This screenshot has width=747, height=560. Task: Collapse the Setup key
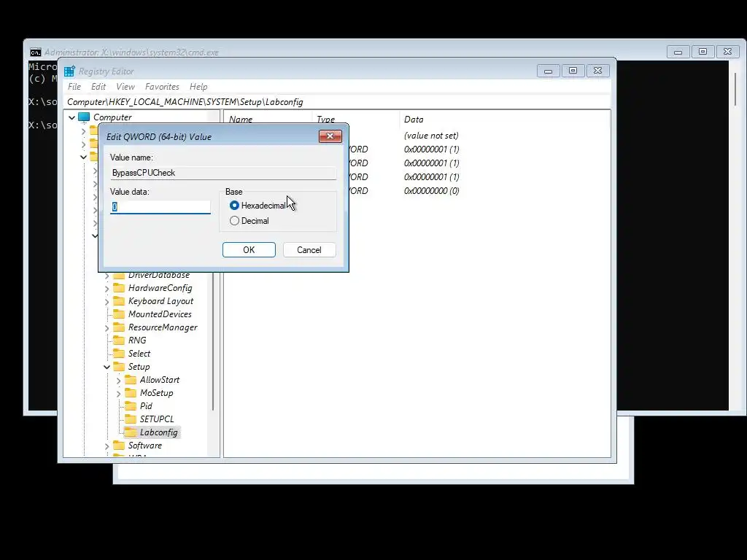click(x=107, y=367)
